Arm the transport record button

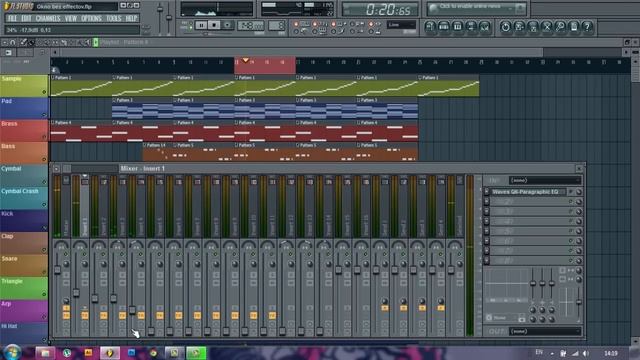point(227,25)
